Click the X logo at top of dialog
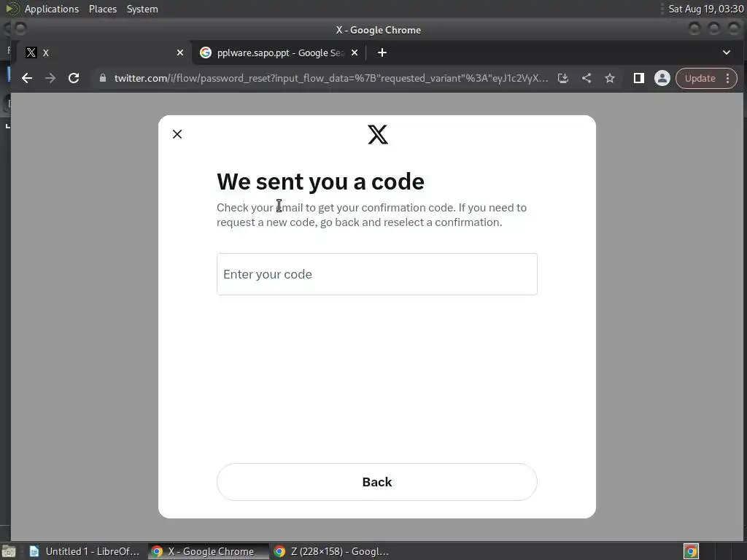This screenshot has height=560, width=747. pyautogui.click(x=378, y=134)
